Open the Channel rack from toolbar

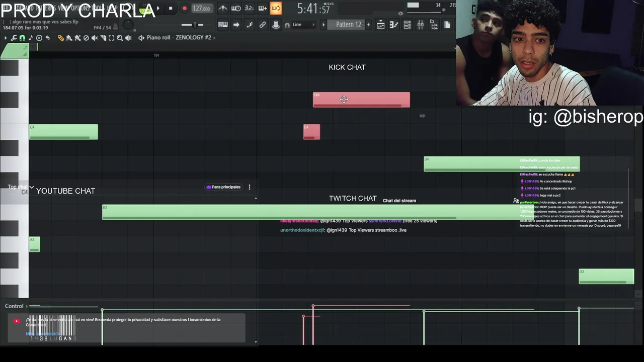point(407,25)
